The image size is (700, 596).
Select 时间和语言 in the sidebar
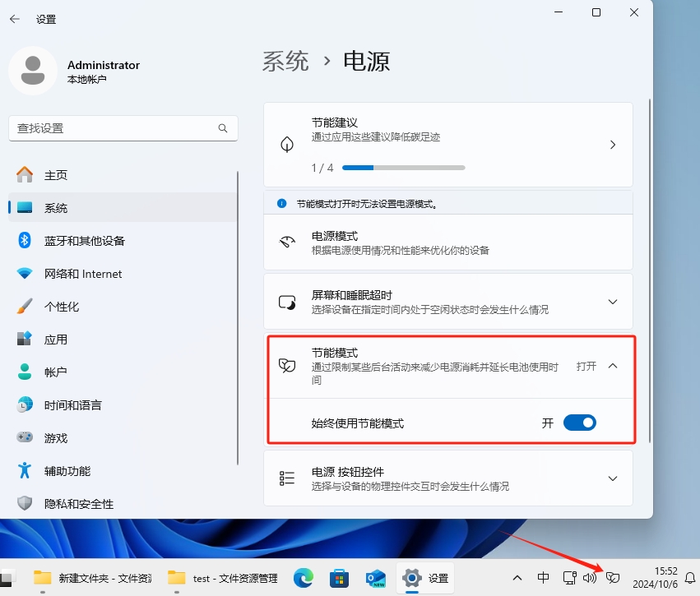click(123, 404)
